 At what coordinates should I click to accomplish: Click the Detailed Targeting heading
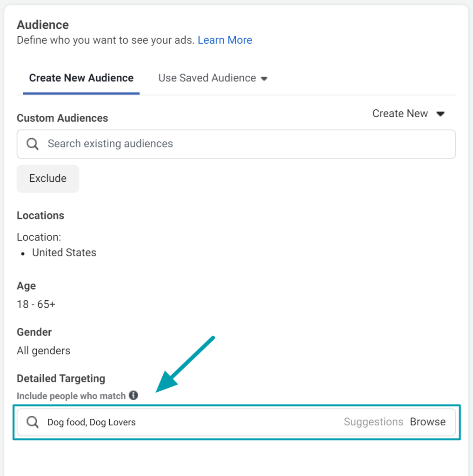[61, 378]
